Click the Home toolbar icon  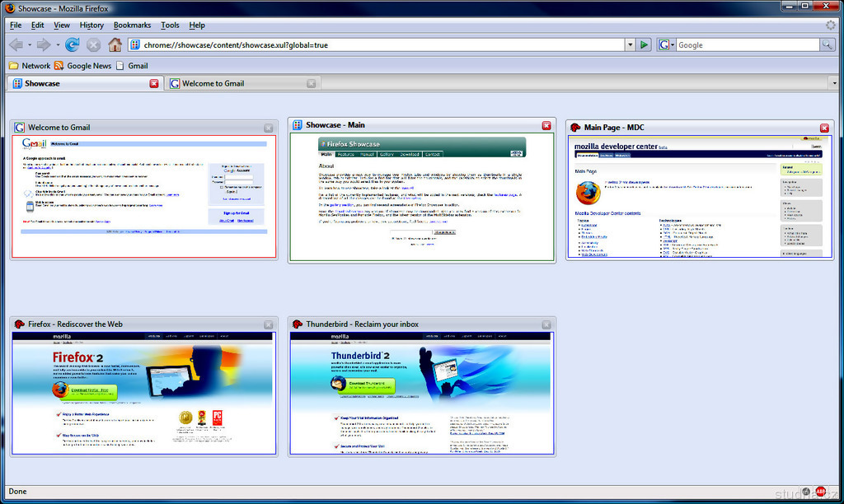tap(115, 44)
